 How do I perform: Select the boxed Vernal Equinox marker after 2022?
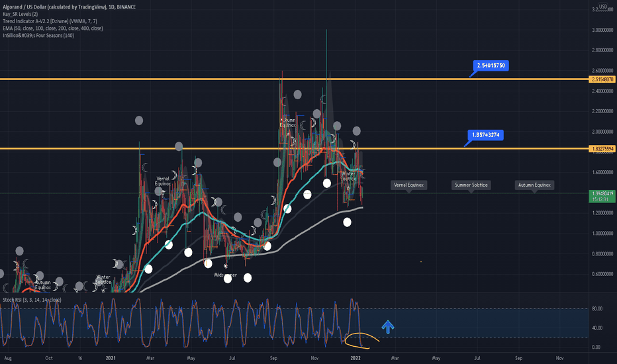click(409, 185)
